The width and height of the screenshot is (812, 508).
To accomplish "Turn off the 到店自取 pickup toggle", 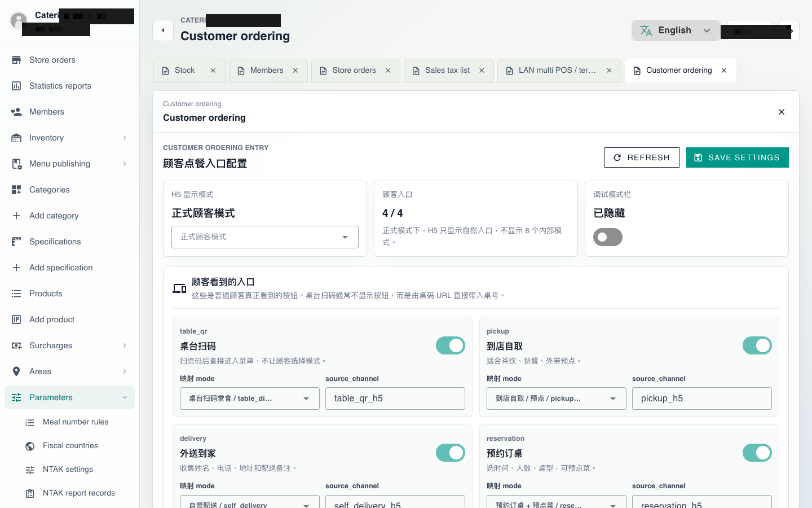I will pyautogui.click(x=757, y=345).
